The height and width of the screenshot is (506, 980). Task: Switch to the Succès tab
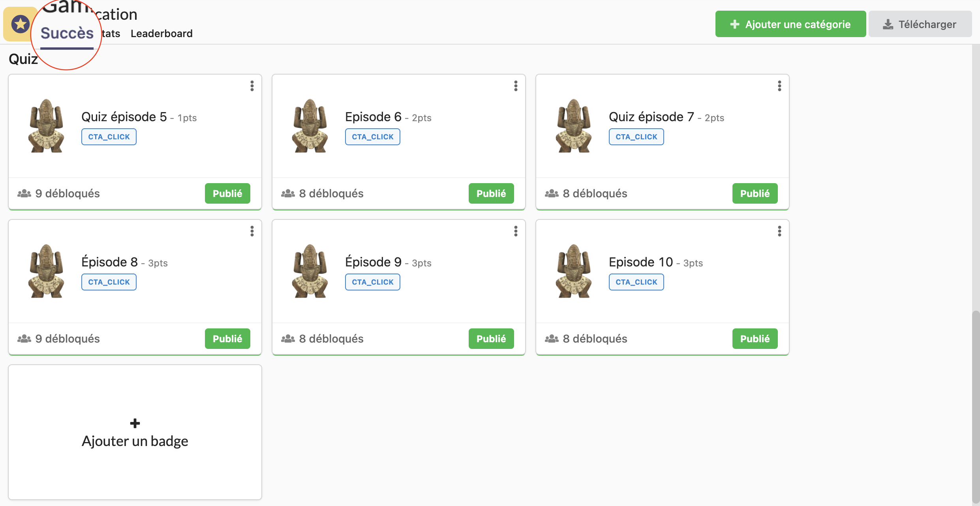point(67,34)
